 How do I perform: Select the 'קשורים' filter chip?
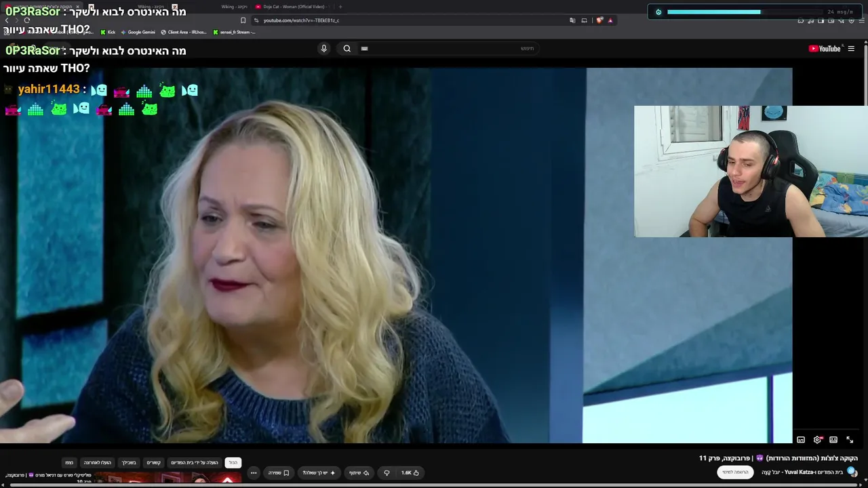click(154, 462)
